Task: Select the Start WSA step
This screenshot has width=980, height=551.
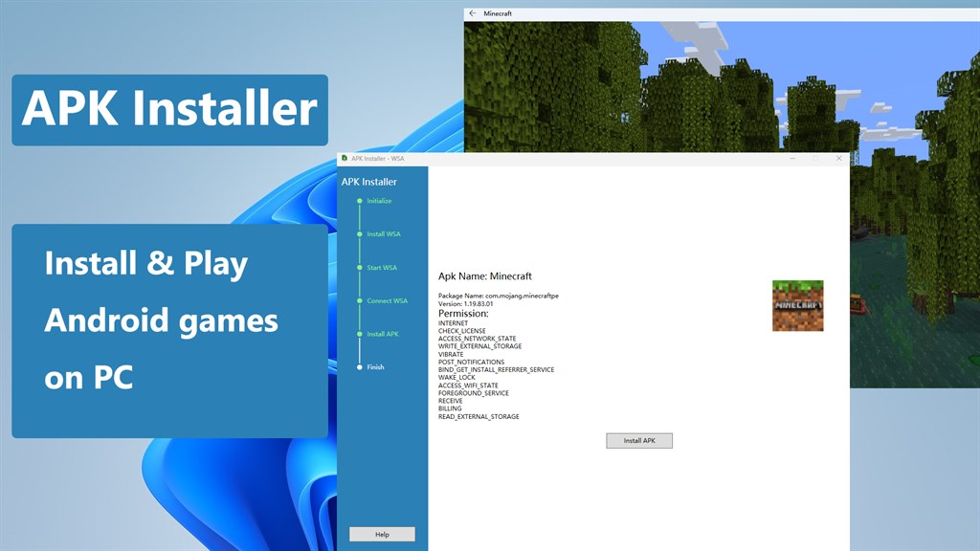Action: [381, 268]
